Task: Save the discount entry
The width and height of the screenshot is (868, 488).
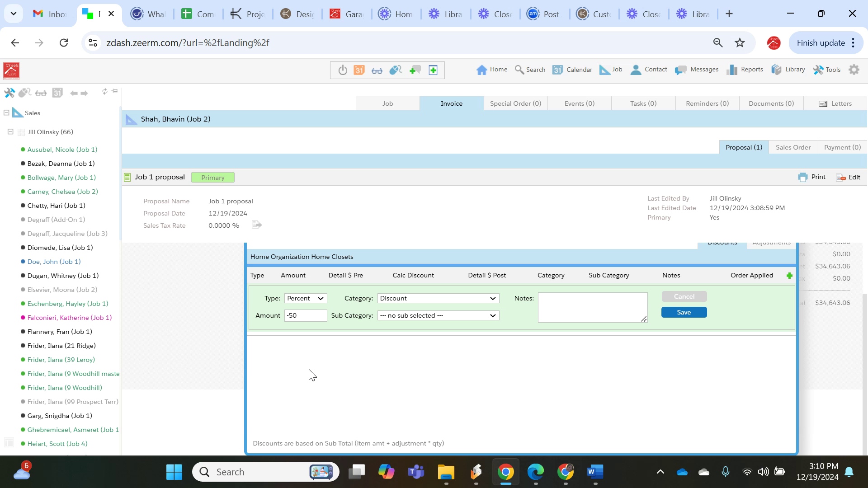Action: [x=684, y=313]
